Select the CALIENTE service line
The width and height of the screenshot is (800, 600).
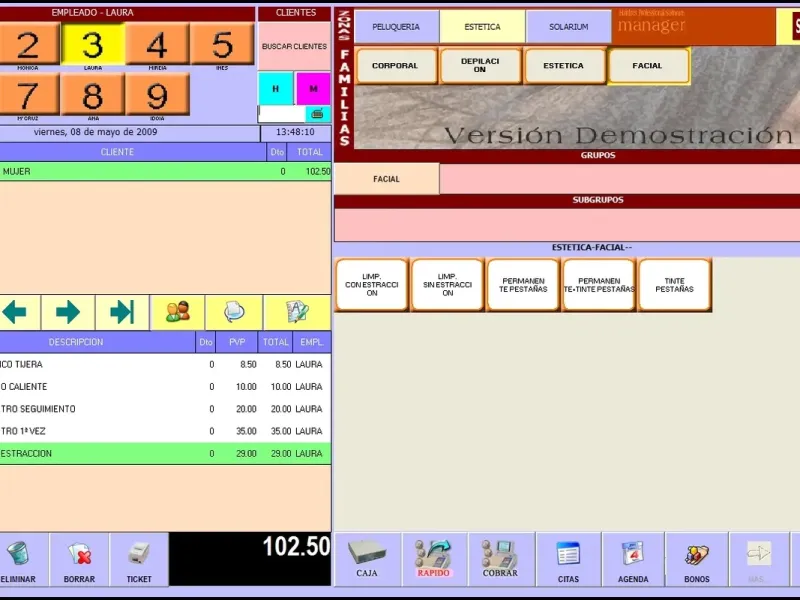(165, 387)
